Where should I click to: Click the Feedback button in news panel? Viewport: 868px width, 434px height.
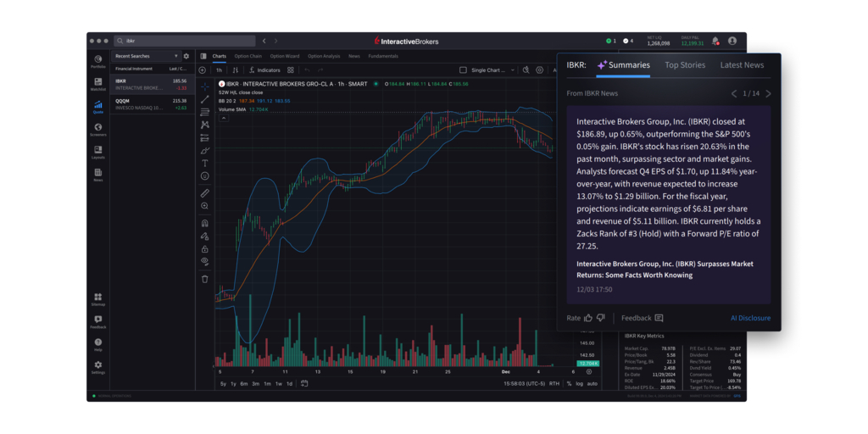(x=642, y=318)
